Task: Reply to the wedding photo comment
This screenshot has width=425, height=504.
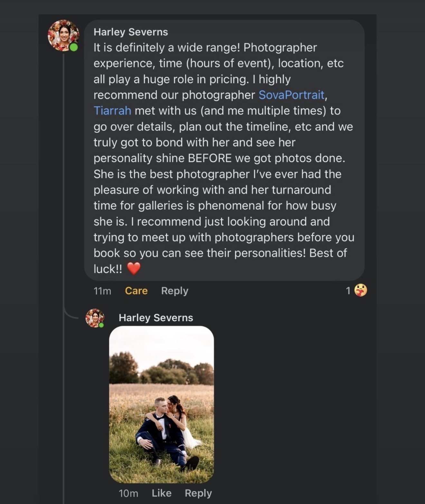Action: point(198,493)
